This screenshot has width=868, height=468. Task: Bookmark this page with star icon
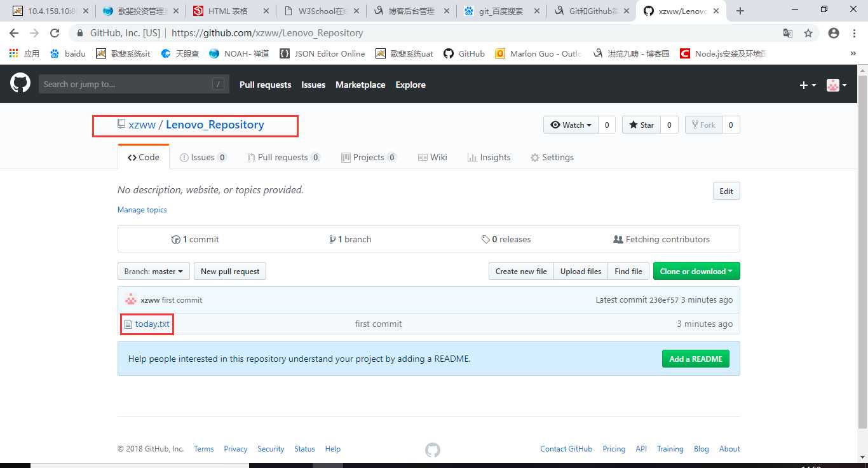click(808, 33)
